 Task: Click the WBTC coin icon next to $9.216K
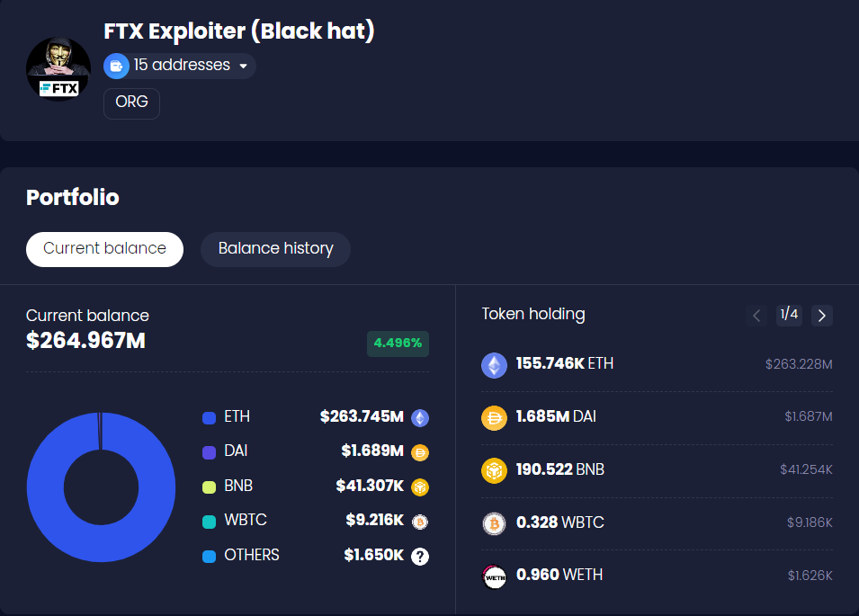pyautogui.click(x=420, y=522)
